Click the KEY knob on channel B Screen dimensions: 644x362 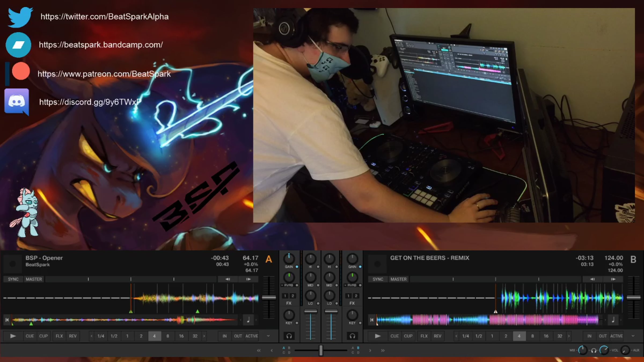coord(352,315)
